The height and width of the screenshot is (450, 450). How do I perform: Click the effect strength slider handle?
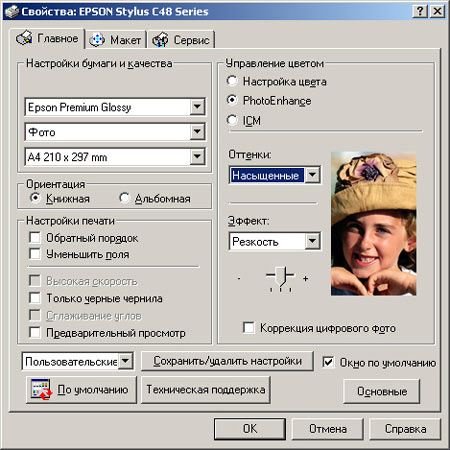(281, 276)
